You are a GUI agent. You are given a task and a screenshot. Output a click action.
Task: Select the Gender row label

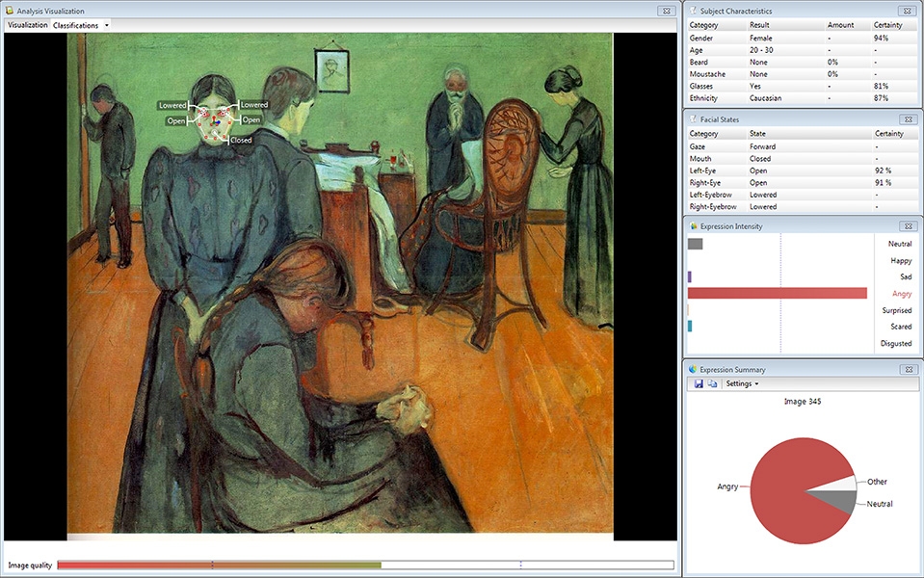pos(701,38)
